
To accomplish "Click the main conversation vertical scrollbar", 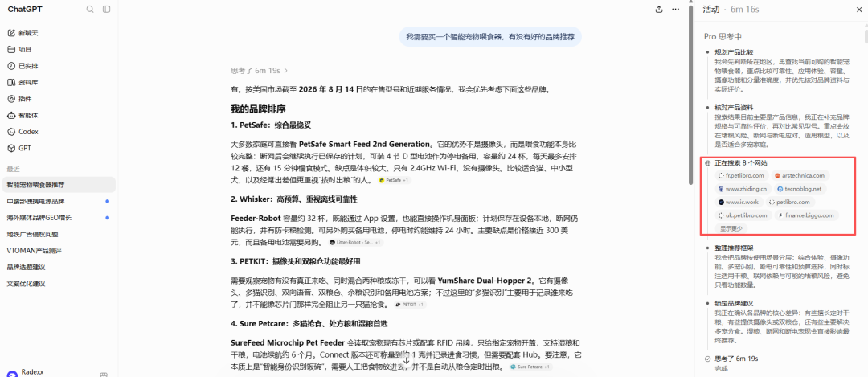I will click(x=690, y=94).
